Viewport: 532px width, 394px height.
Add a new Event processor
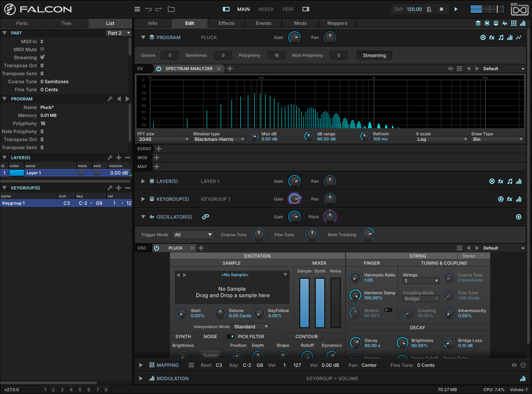tap(159, 149)
